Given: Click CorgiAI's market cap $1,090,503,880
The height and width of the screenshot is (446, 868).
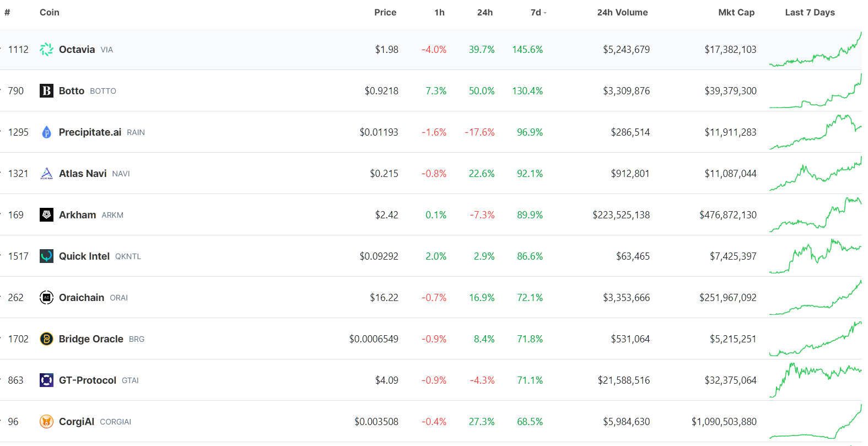Looking at the screenshot, I should 724,422.
